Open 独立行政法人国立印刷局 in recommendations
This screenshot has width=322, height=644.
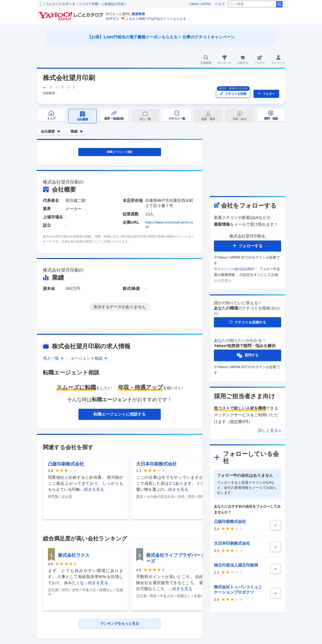pyautogui.click(x=236, y=565)
